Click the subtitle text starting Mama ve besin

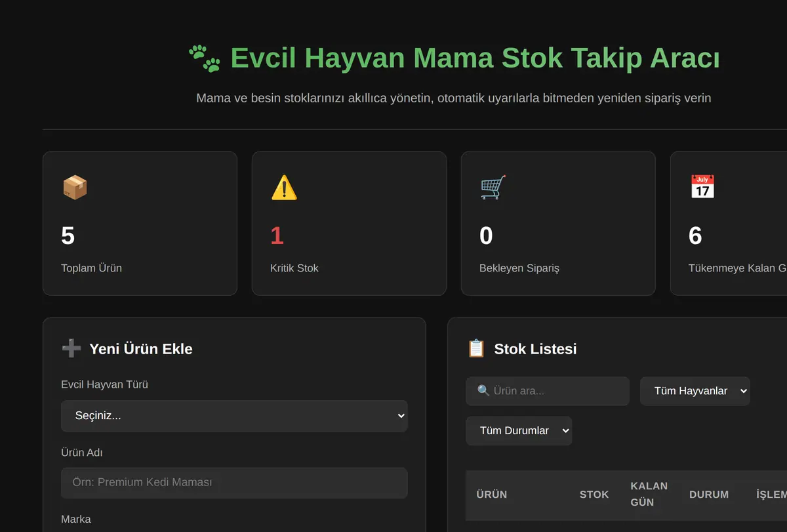click(454, 98)
